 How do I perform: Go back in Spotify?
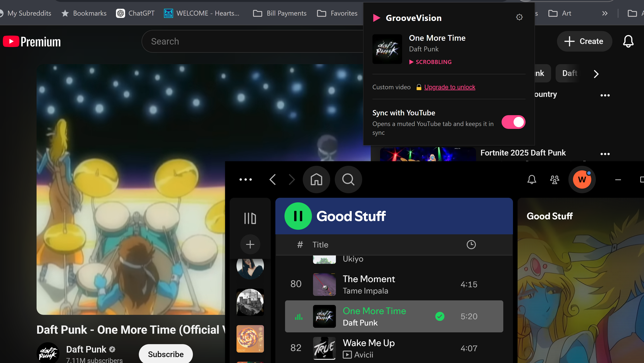click(272, 179)
